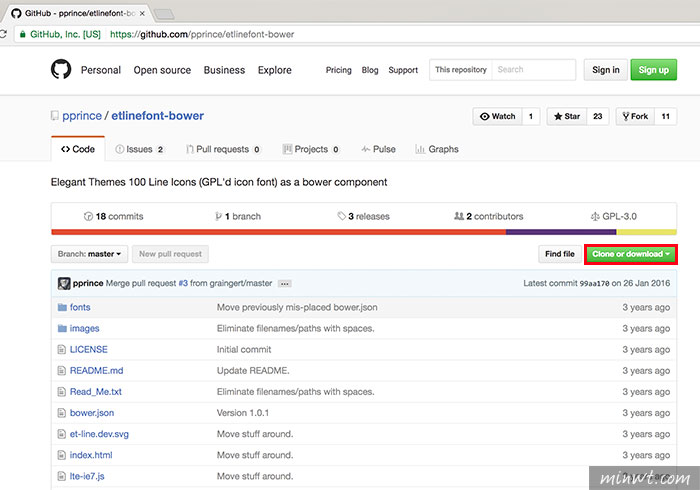Star the repository
Image resolution: width=700 pixels, height=490 pixels.
click(567, 116)
